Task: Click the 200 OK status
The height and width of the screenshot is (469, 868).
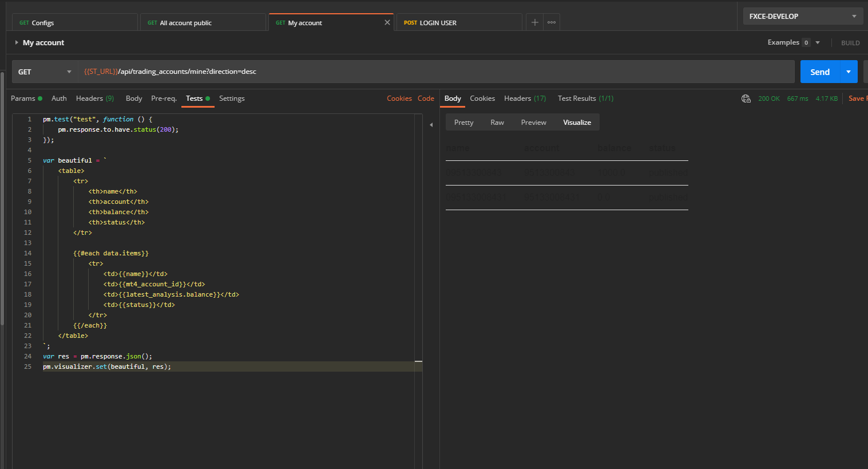Action: pos(769,98)
